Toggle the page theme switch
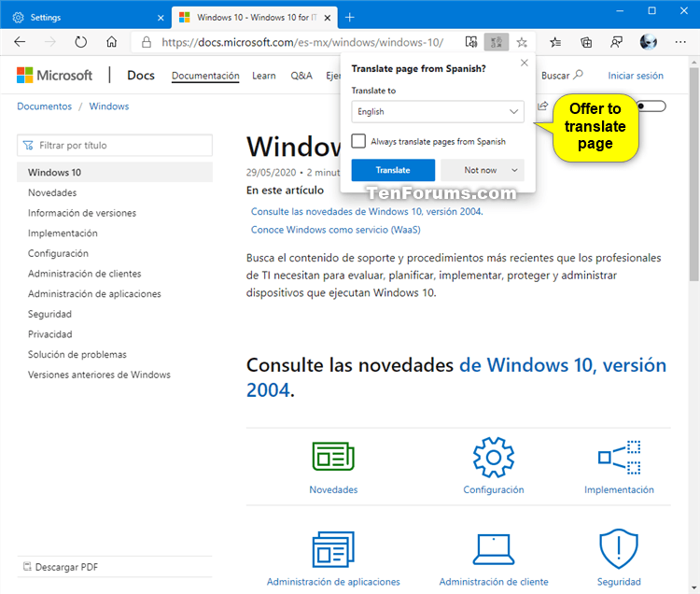This screenshot has height=594, width=700. coord(651,106)
